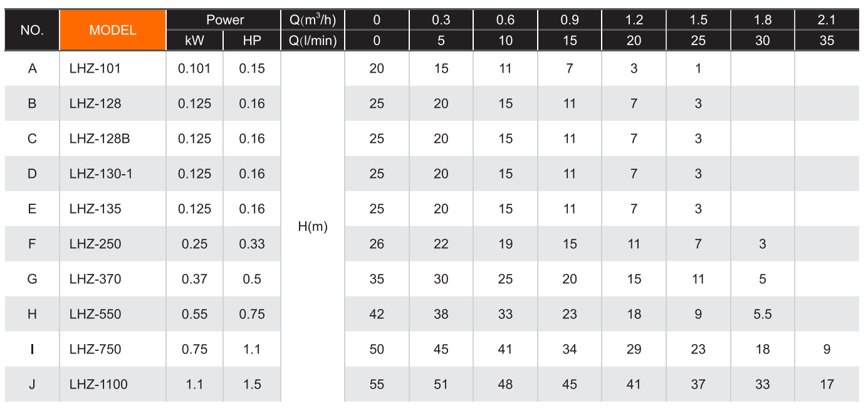Click the Q(l/min) header label
The width and height of the screenshot is (868, 408).
coord(313,41)
